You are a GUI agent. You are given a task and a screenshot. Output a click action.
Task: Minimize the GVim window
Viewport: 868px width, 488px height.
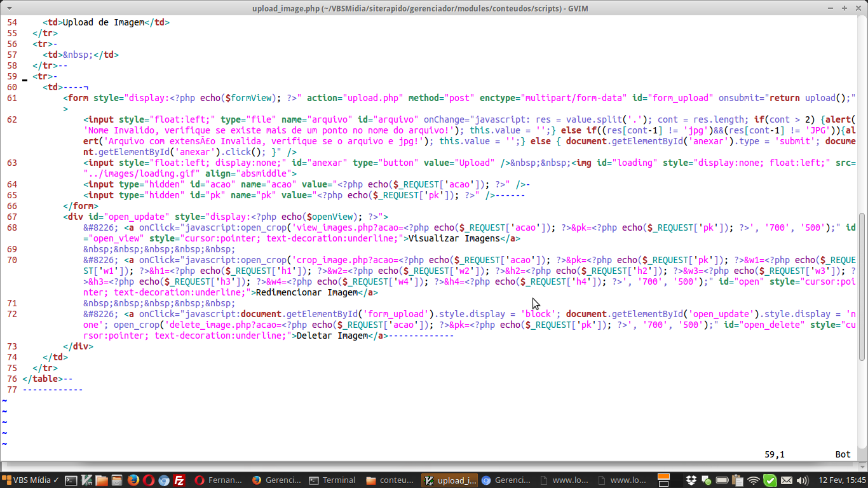(x=832, y=8)
